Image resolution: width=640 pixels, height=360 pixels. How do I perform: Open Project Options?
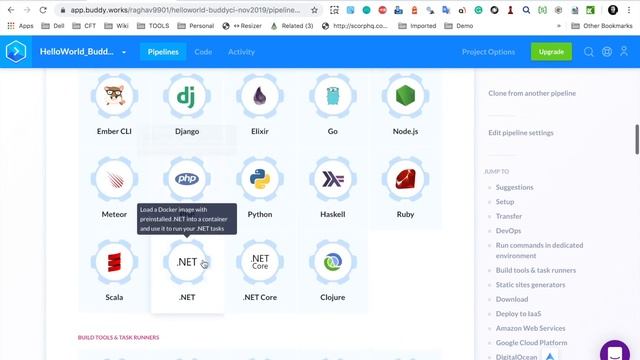[x=488, y=52]
